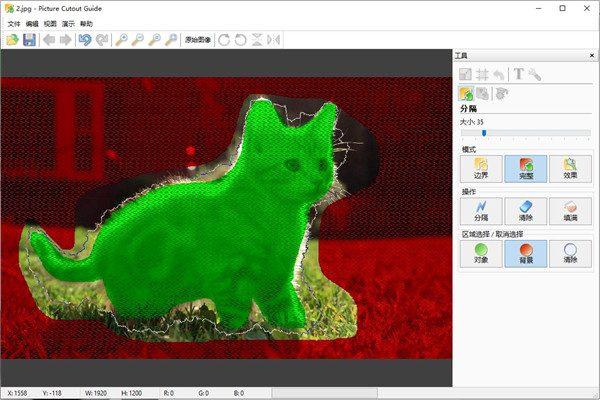
Task: Select the 清除 selection eraser circle
Action: [x=569, y=253]
